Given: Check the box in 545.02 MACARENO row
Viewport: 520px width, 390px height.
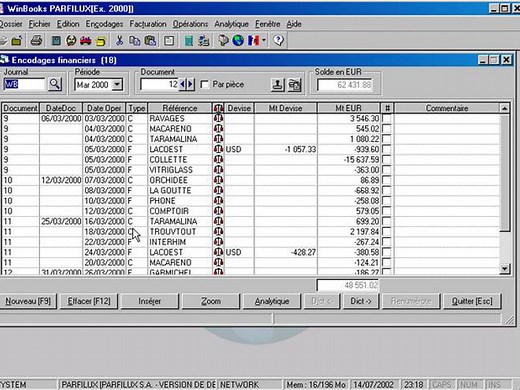Looking at the screenshot, I should 387,129.
